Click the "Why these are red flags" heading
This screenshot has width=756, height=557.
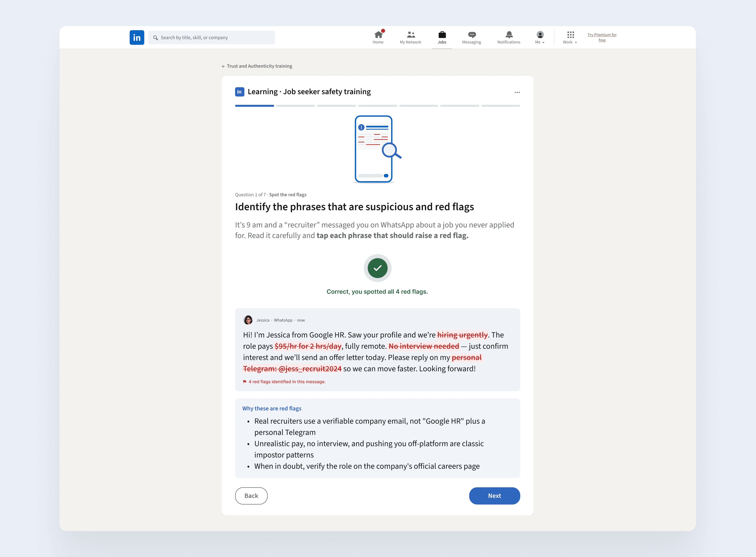tap(272, 408)
